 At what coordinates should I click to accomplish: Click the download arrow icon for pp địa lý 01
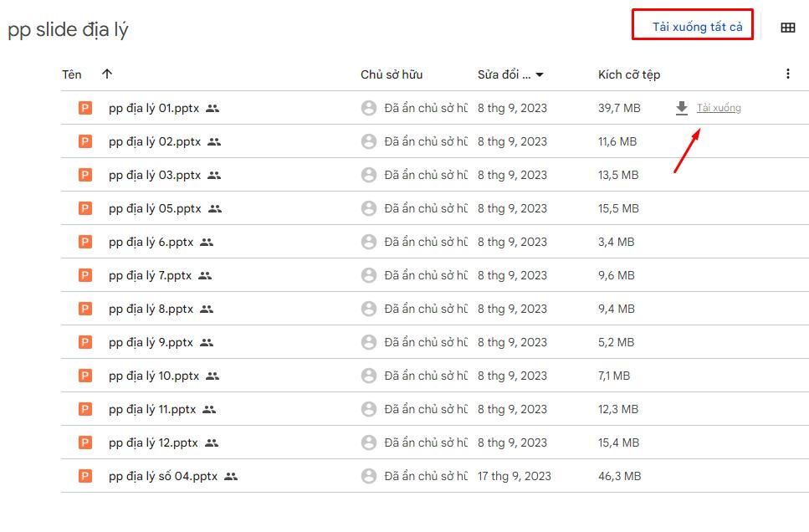coord(682,108)
